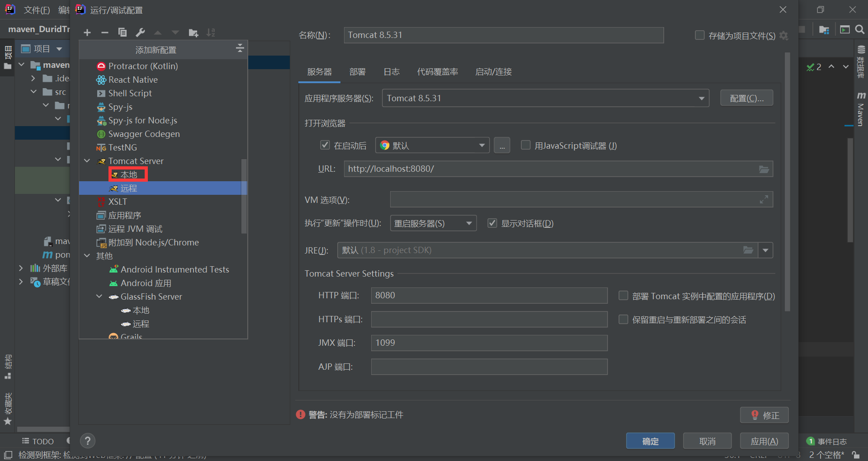Open settings gear next to store-as-project-file
The image size is (868, 461).
[x=784, y=36]
